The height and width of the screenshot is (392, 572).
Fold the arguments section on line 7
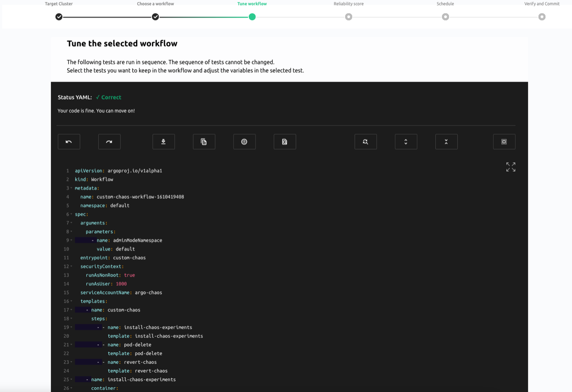[71, 223]
